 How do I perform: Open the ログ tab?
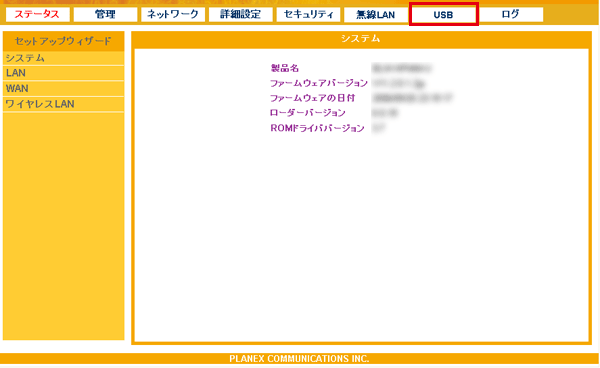tap(511, 15)
